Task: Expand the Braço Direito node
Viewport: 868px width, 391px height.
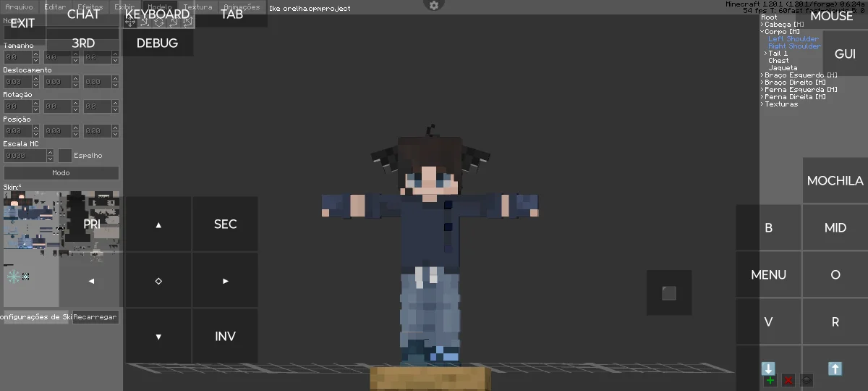Action: click(x=762, y=83)
